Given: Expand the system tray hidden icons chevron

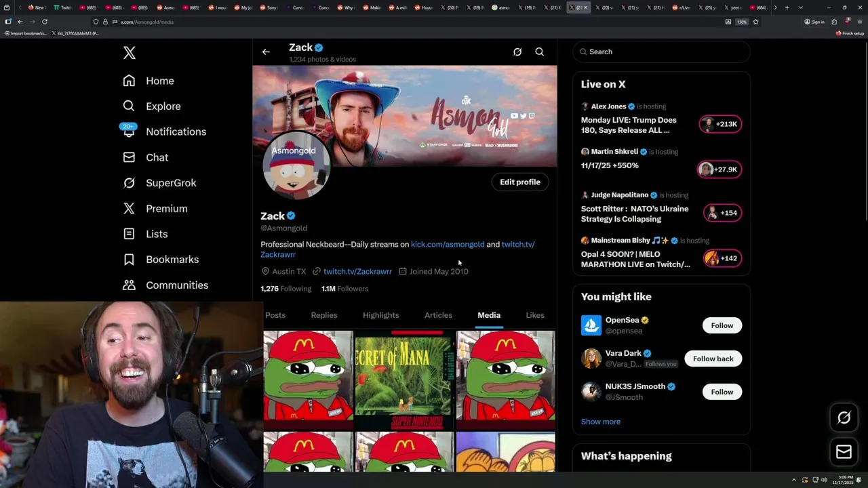Looking at the screenshot, I should (x=794, y=480).
